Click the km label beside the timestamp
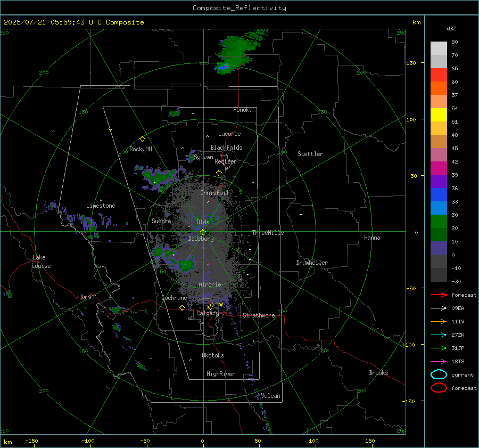 (416, 22)
